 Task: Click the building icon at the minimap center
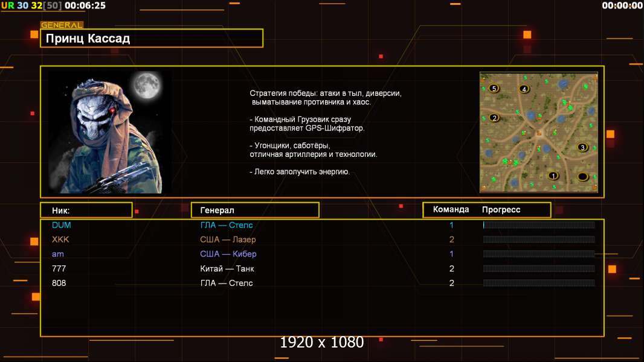(539, 133)
